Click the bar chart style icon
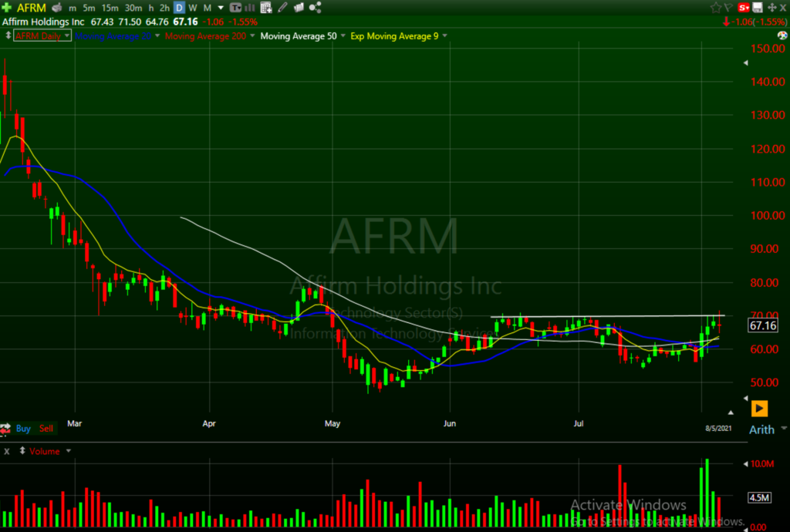Viewport: 790px width, 532px height. tap(249, 8)
